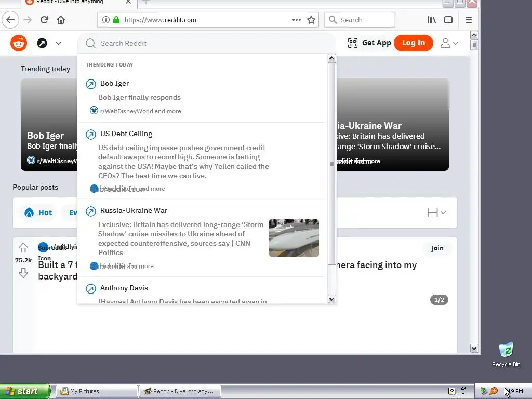Click the page scrollbar down arrow
Screen dimensions: 532x399
474,349
